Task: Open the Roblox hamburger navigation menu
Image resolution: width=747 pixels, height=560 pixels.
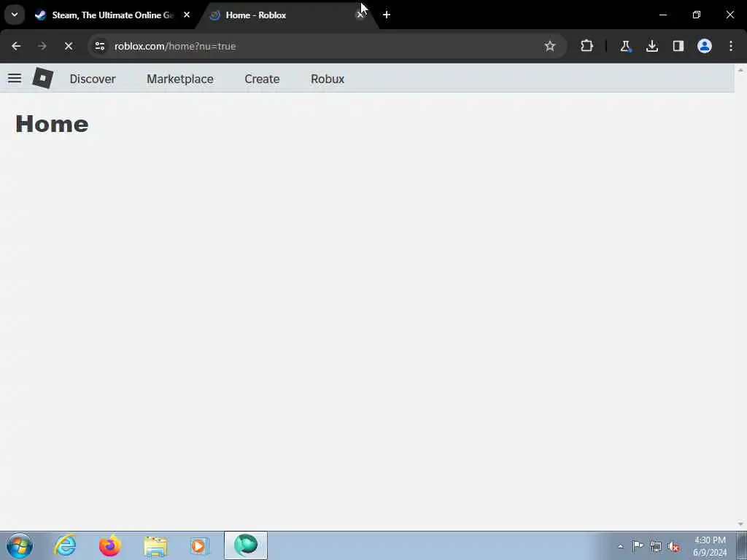Action: pos(15,78)
